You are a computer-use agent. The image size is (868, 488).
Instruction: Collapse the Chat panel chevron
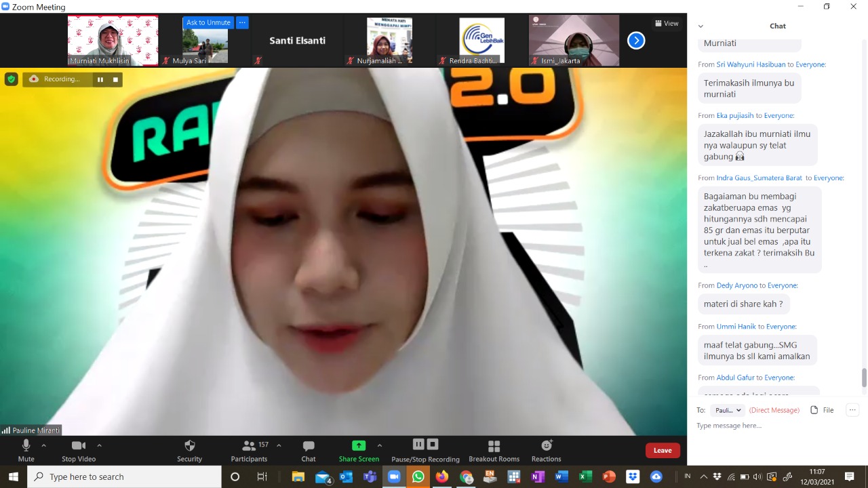(701, 26)
